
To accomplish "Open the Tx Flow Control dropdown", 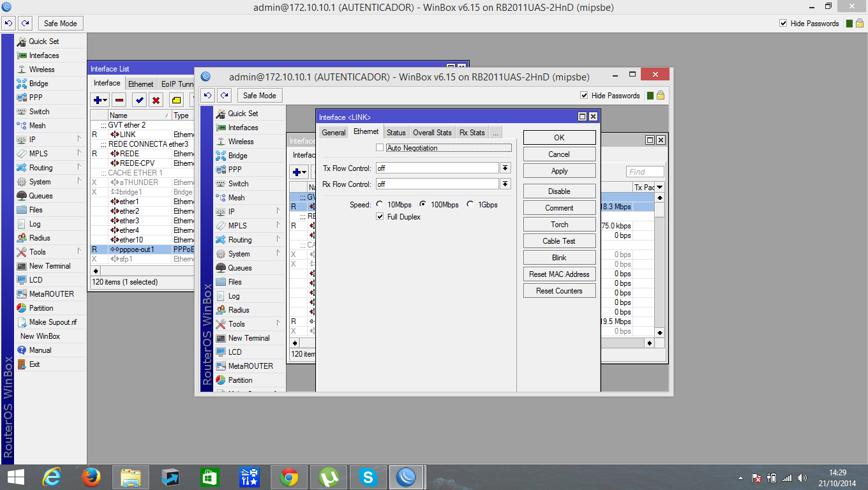I will point(505,168).
